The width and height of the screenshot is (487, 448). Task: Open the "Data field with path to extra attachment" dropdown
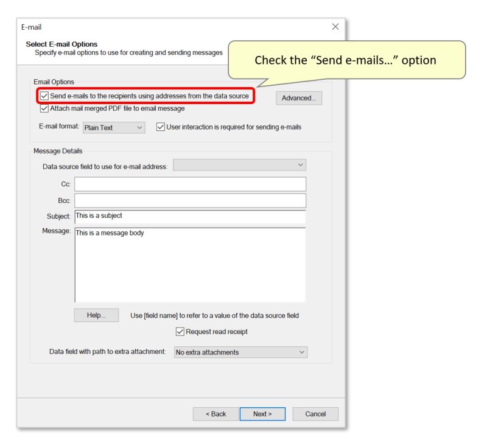pyautogui.click(x=302, y=352)
